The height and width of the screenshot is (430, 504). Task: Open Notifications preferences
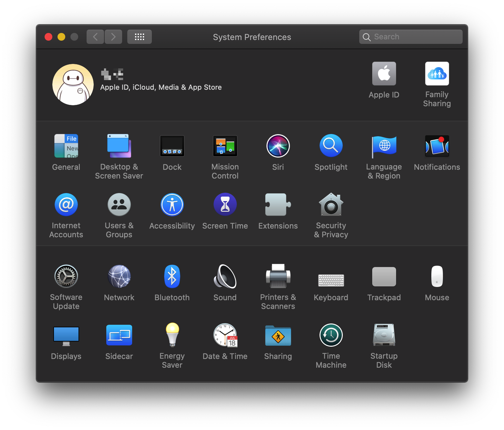(437, 146)
